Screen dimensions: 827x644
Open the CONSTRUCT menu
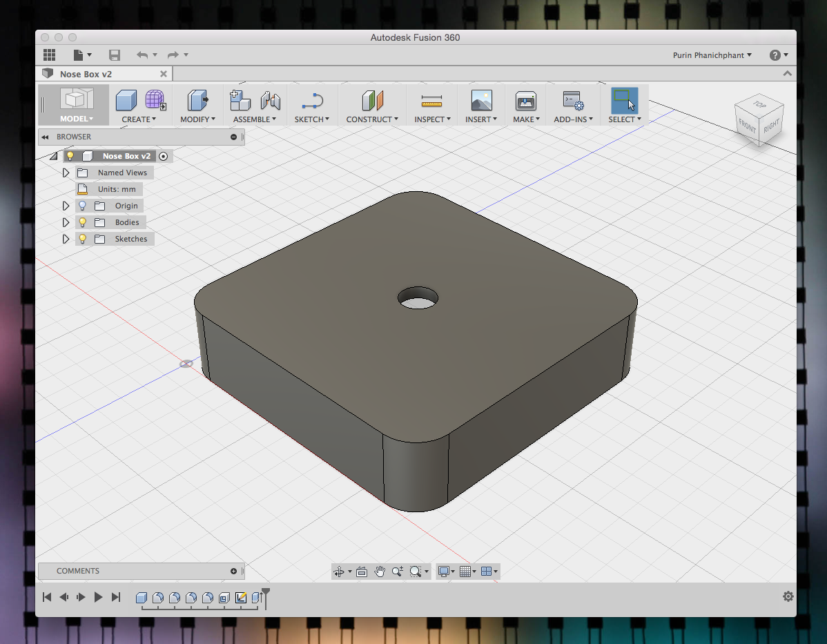coord(372,119)
